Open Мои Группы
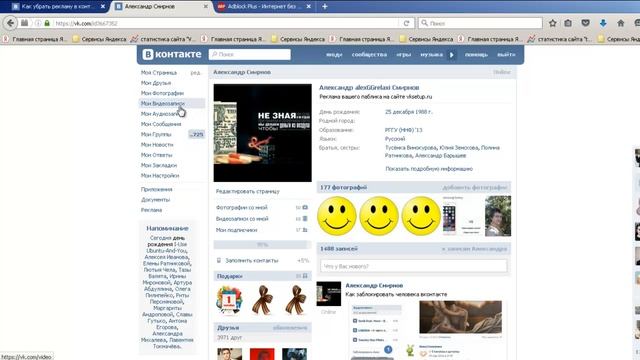The image size is (640, 360). tap(156, 134)
